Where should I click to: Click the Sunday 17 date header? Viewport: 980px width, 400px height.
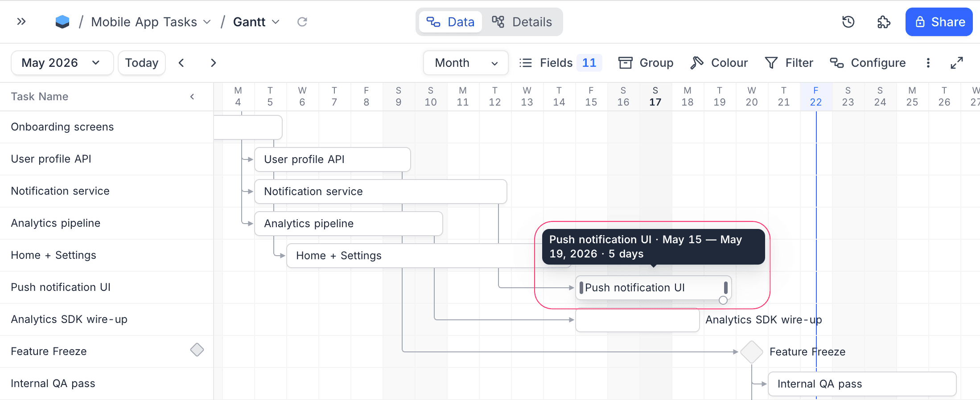pyautogui.click(x=655, y=97)
